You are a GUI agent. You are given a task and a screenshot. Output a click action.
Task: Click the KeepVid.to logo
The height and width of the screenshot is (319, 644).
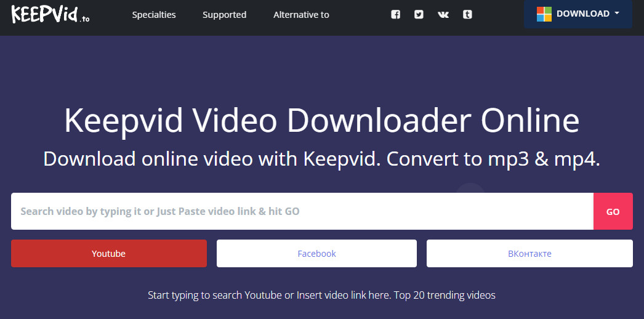click(50, 14)
